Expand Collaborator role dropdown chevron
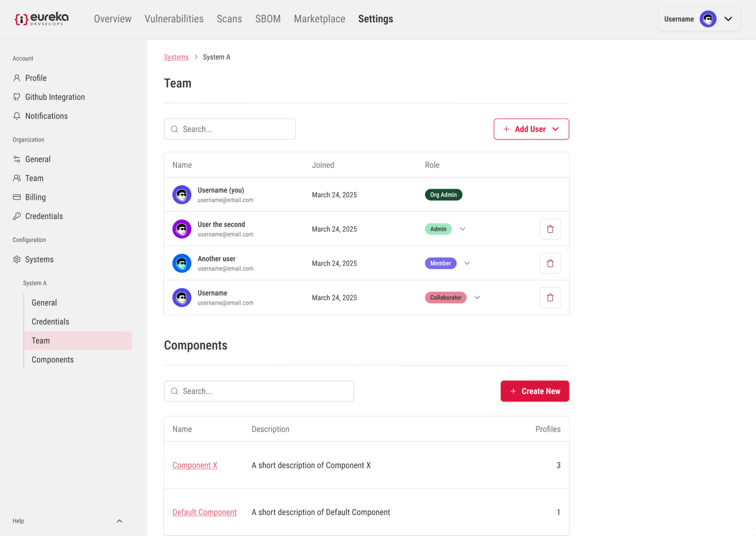Screen dimensions: 756x536 [477, 298]
